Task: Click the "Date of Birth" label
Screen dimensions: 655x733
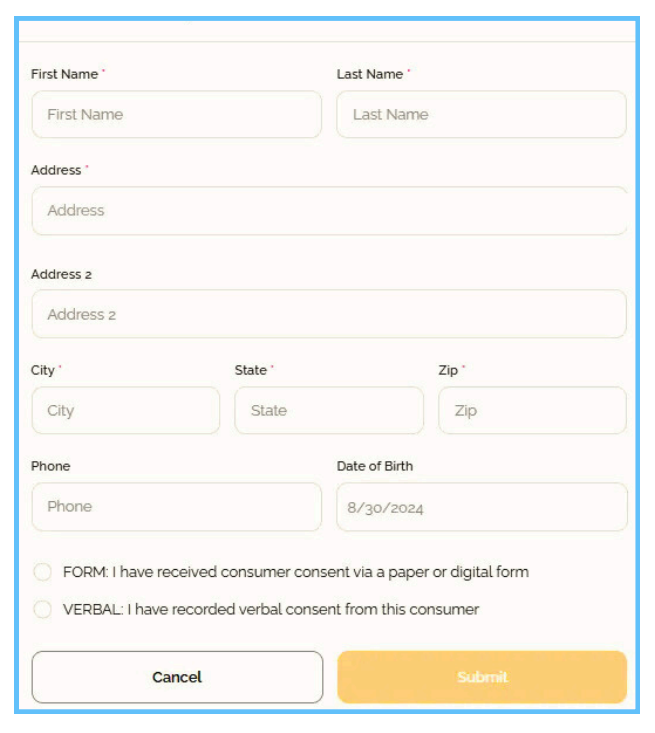Action: tap(375, 466)
